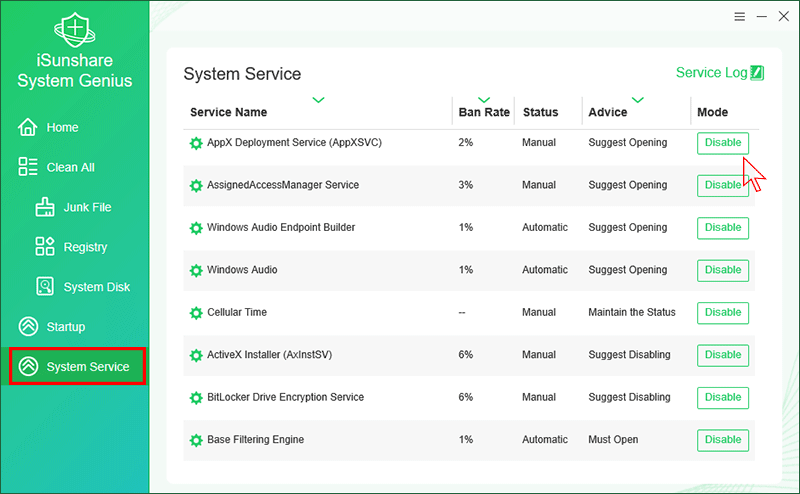
Task: Close the System Genius window
Action: point(784,16)
